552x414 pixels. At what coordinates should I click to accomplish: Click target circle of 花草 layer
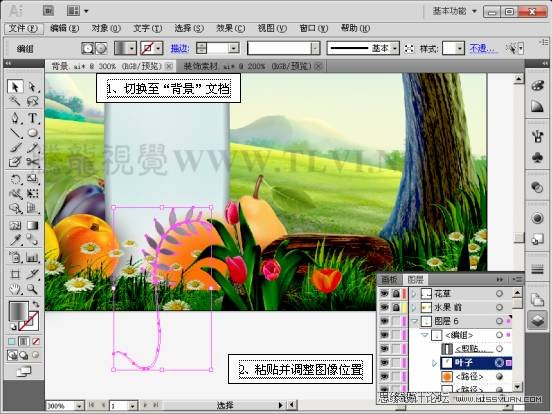(x=499, y=293)
